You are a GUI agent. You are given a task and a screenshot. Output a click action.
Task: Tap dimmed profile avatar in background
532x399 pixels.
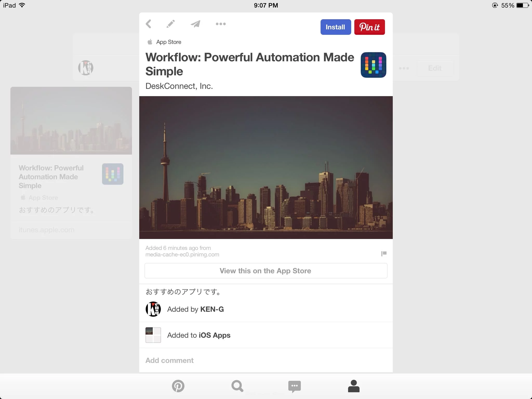coord(86,68)
